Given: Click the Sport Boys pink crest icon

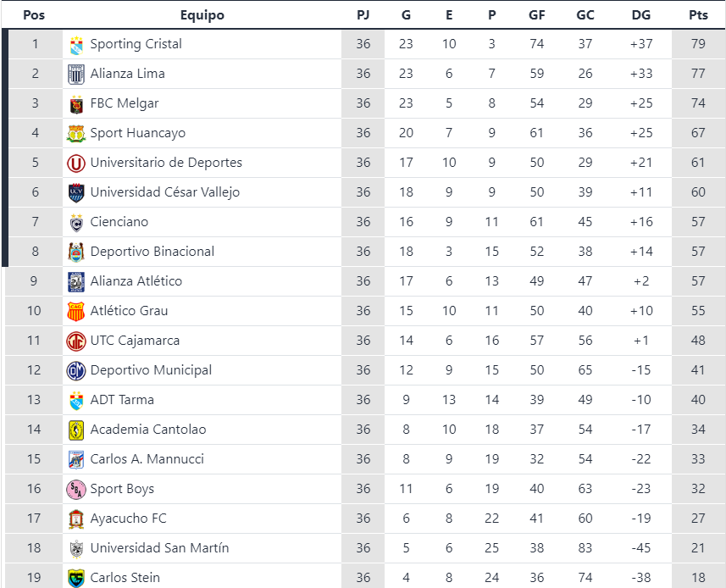Looking at the screenshot, I should coord(76,489).
